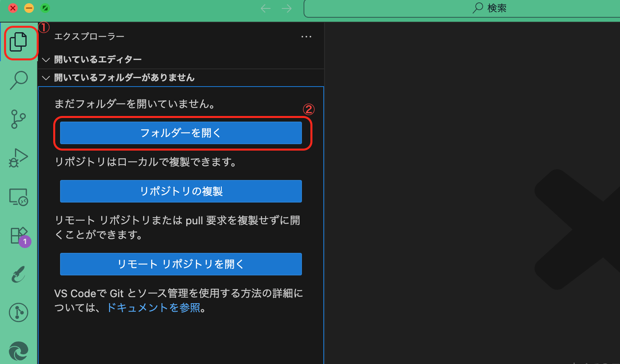The height and width of the screenshot is (364, 620).
Task: Open the Remote Explorer view
Action: click(x=18, y=196)
